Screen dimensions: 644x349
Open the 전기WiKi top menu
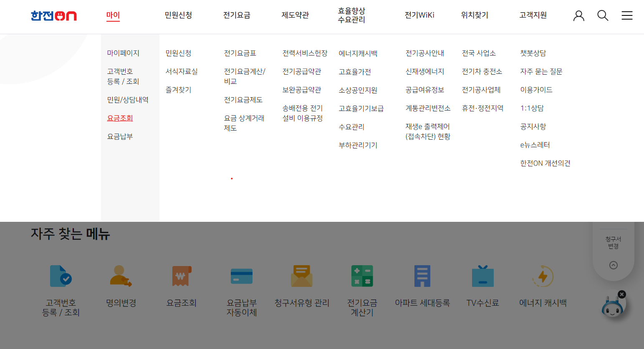[419, 15]
